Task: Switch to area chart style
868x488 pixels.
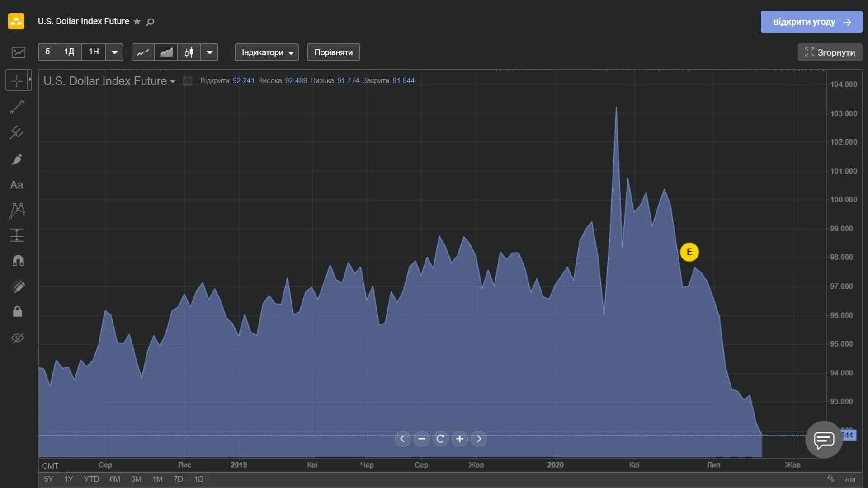Action: click(166, 52)
